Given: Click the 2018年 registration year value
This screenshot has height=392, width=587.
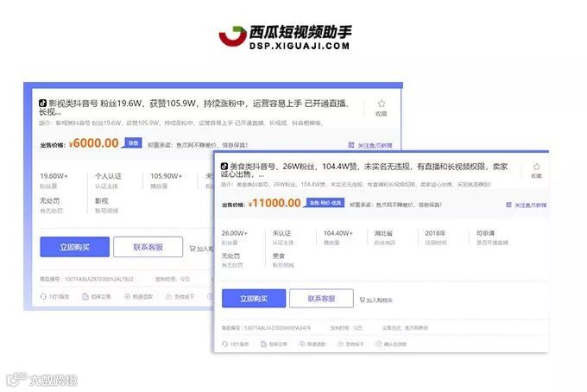Looking at the screenshot, I should click(x=435, y=233).
